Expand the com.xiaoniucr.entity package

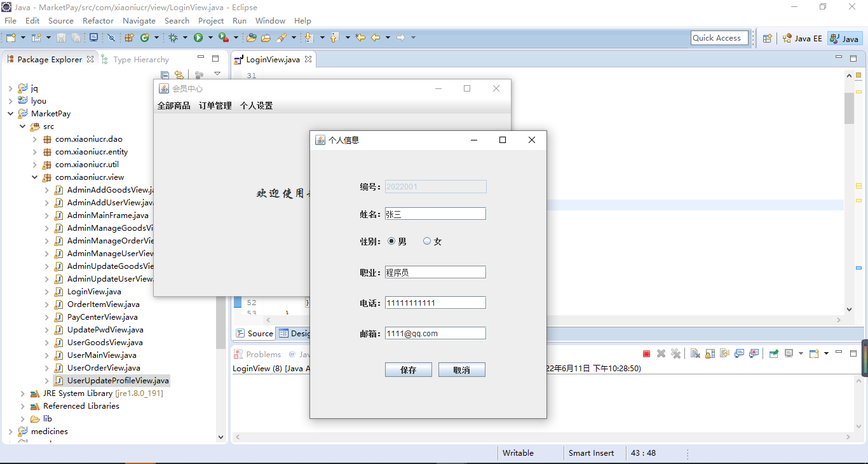coord(34,152)
